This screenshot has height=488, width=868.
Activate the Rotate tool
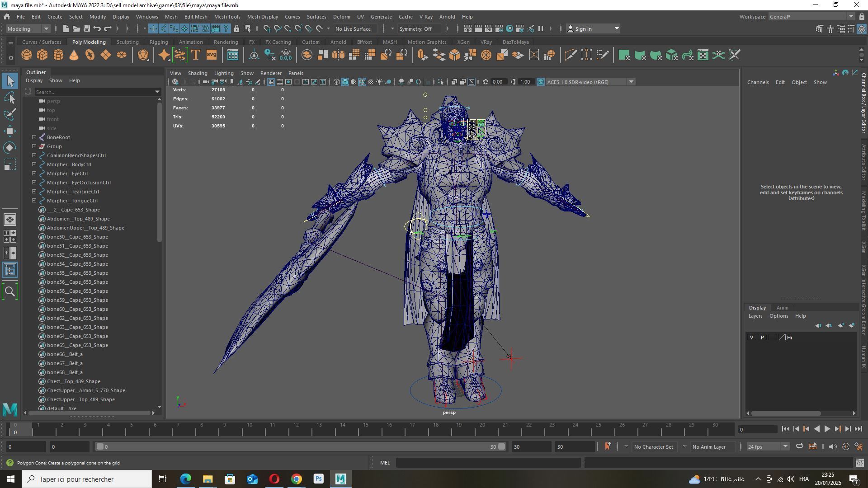tap(10, 148)
